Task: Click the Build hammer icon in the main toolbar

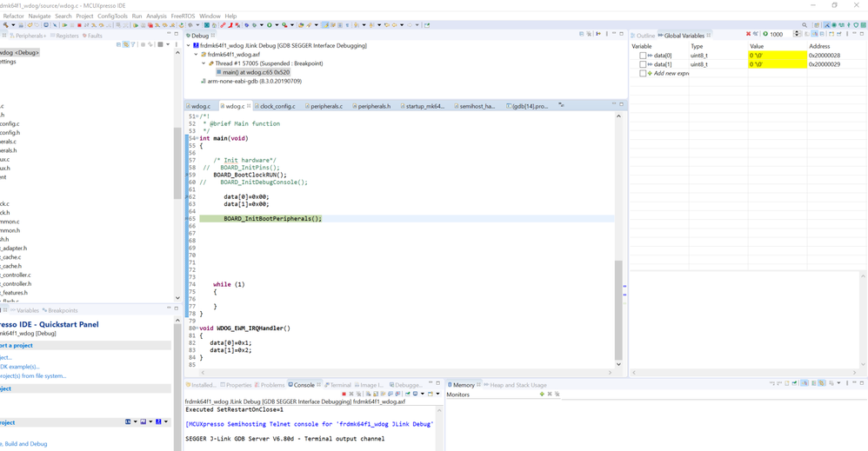Action: pyautogui.click(x=5, y=25)
